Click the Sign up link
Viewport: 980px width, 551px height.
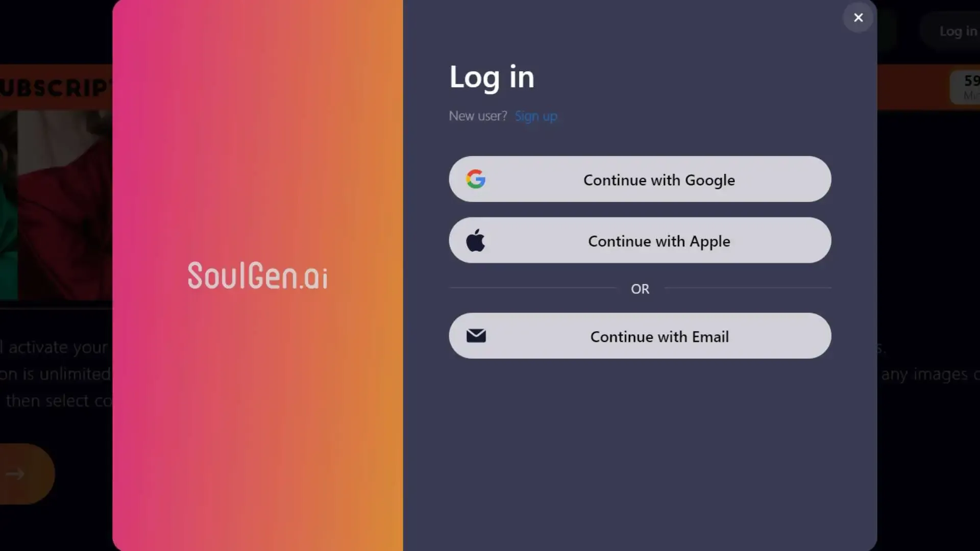[536, 115]
